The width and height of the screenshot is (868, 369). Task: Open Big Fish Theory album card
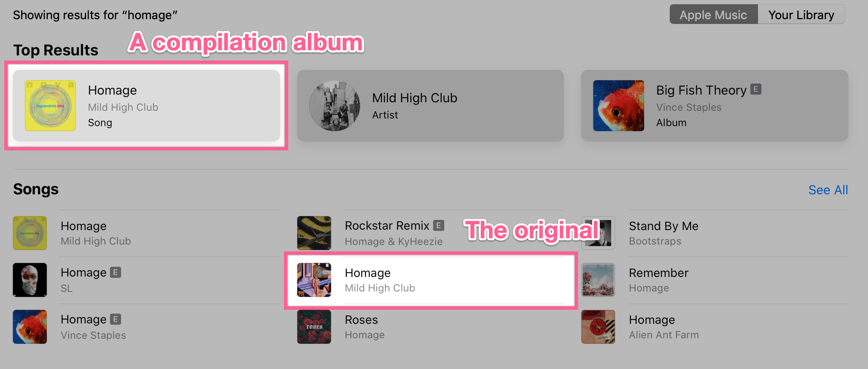715,106
